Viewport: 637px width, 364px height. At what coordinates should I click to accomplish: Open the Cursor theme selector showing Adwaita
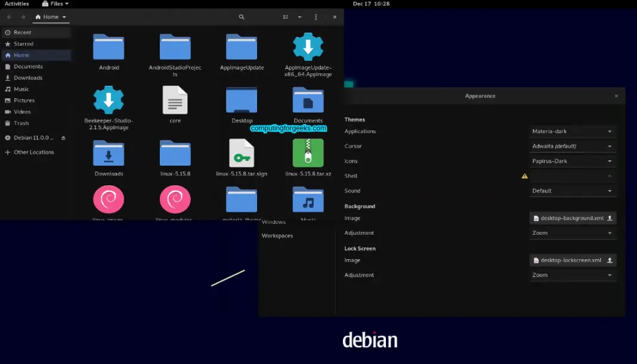[571, 146]
